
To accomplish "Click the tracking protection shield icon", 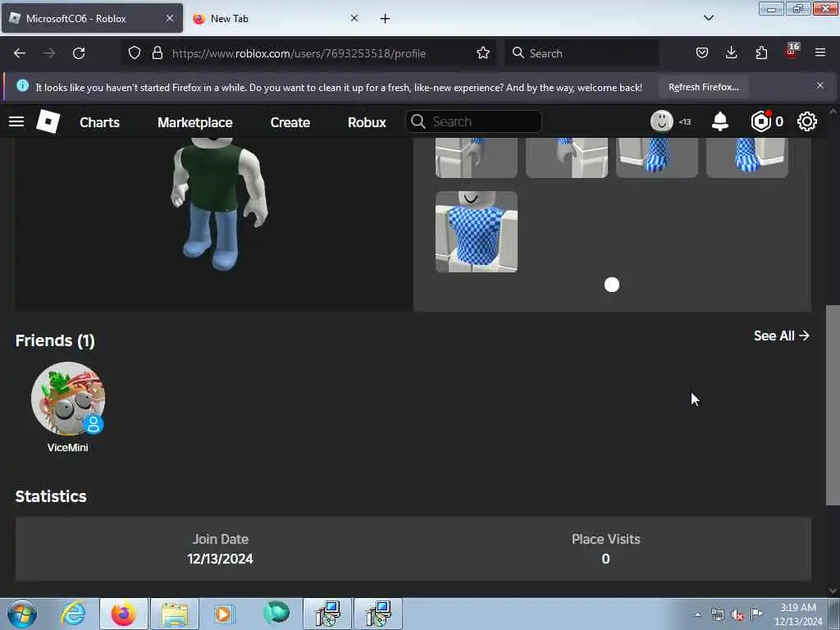I will coord(135,52).
